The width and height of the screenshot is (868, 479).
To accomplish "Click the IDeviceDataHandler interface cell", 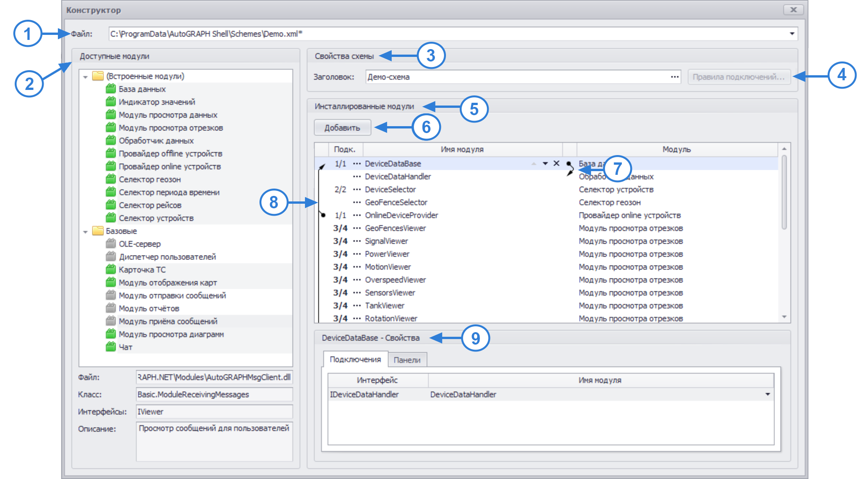I will tap(378, 394).
